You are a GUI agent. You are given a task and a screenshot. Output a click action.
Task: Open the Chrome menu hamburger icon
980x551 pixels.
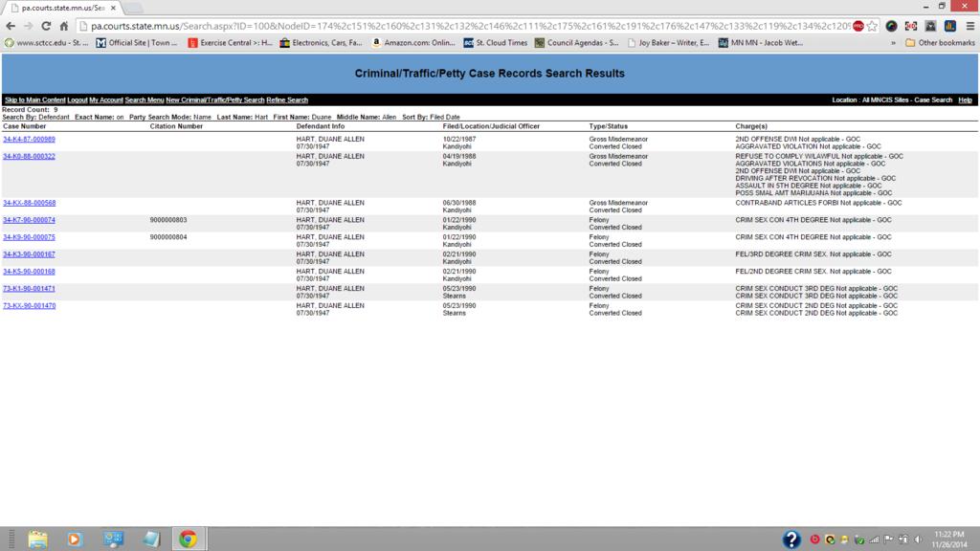pyautogui.click(x=968, y=26)
